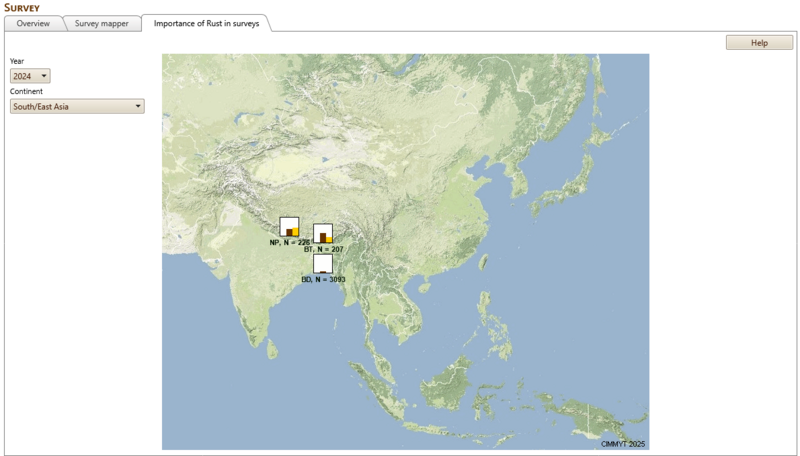Click the yellow bar in Nepal's chart
The image size is (800, 456).
coord(295,232)
